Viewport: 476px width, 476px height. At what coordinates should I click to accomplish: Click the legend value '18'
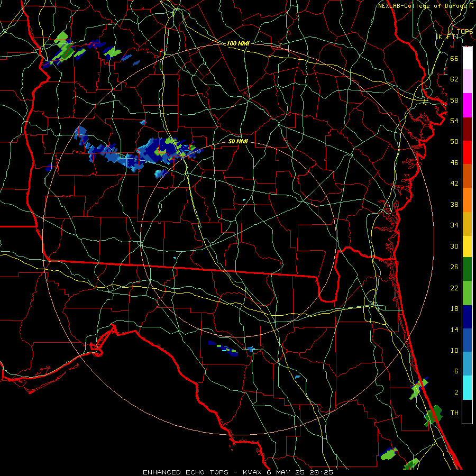454,309
